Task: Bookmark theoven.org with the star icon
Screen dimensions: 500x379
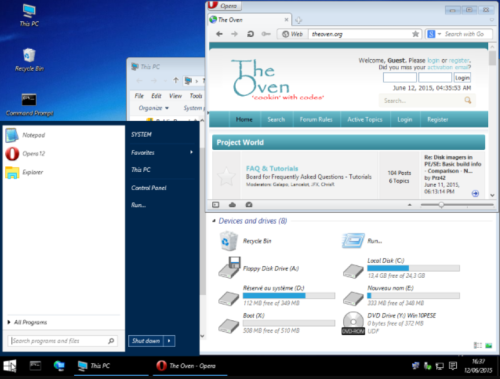Action: (415, 34)
